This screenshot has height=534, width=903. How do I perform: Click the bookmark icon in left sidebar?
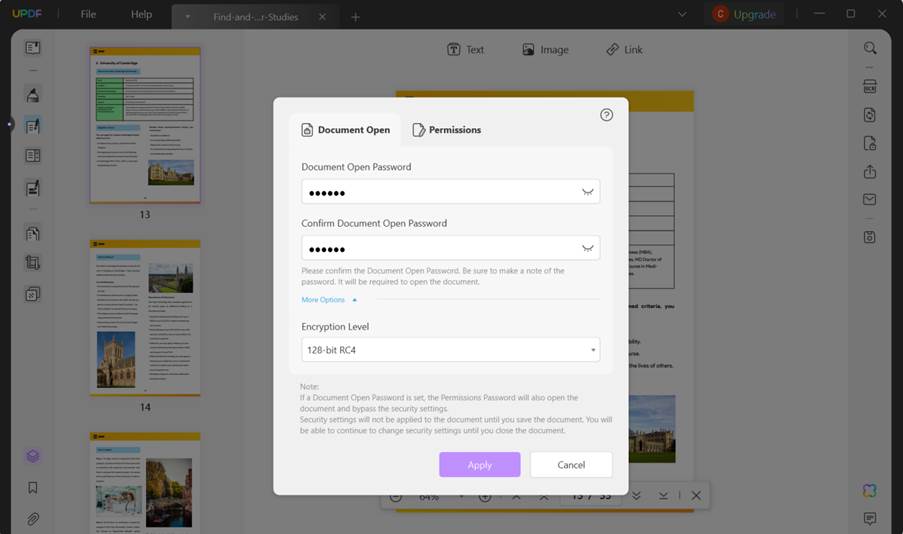click(33, 488)
